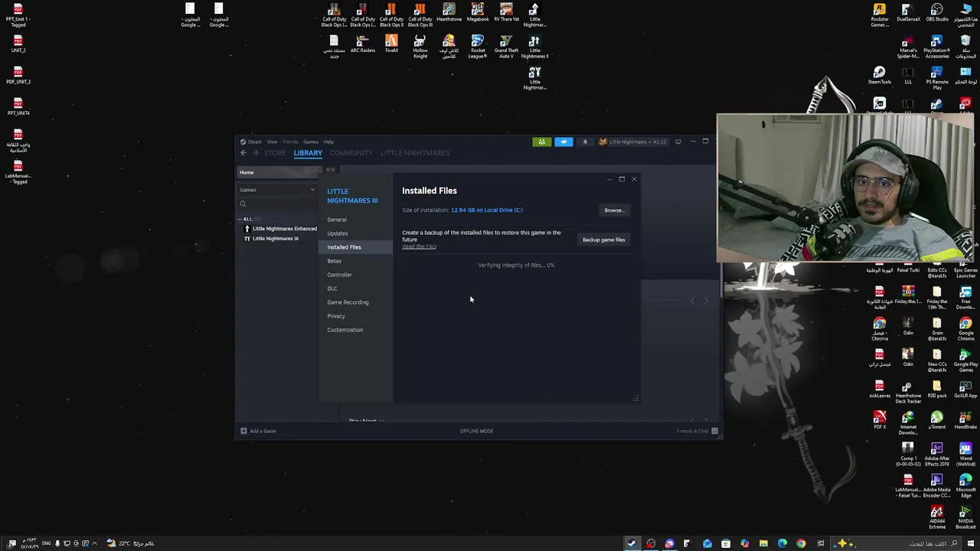Open Rocket League desktop icon
980x551 pixels.
[x=478, y=47]
